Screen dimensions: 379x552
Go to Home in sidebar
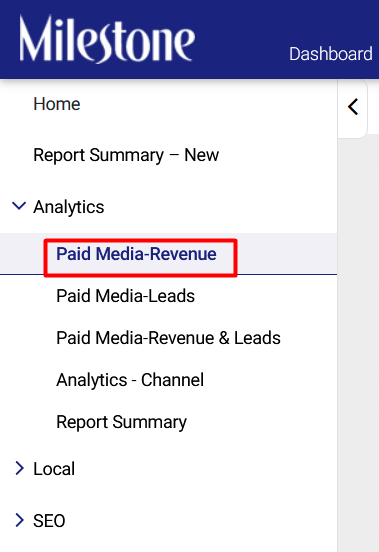tap(57, 104)
